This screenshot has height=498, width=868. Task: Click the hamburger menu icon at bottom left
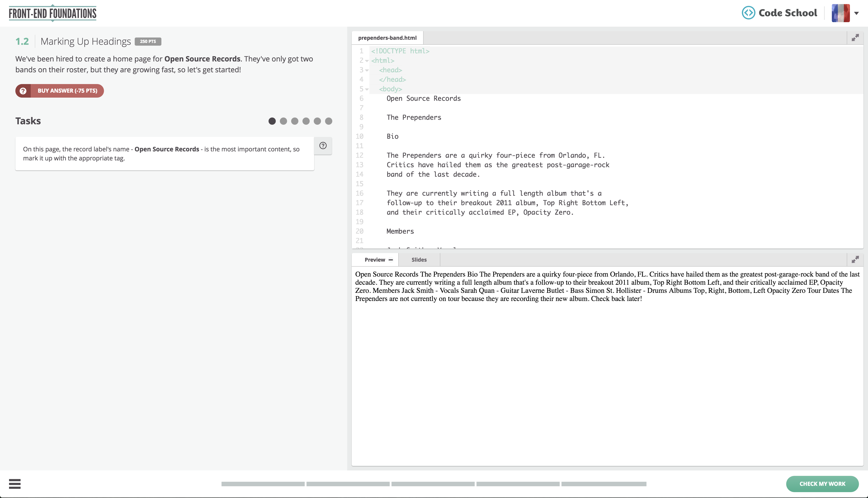(15, 484)
